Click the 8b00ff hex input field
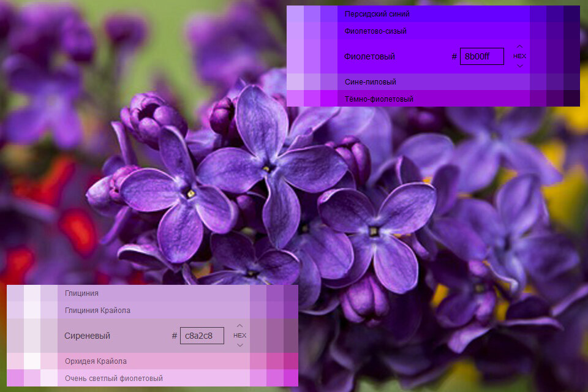Screen dimensions: 588x392 tap(481, 56)
